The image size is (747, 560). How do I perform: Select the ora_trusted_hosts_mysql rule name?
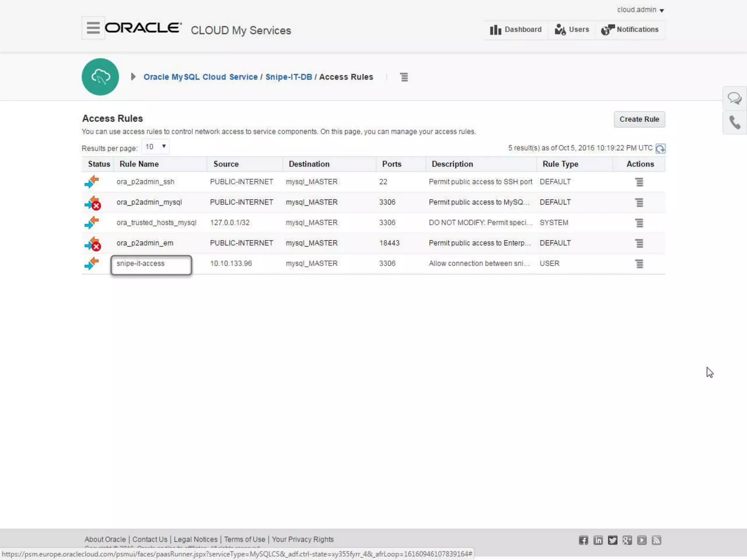coord(156,223)
